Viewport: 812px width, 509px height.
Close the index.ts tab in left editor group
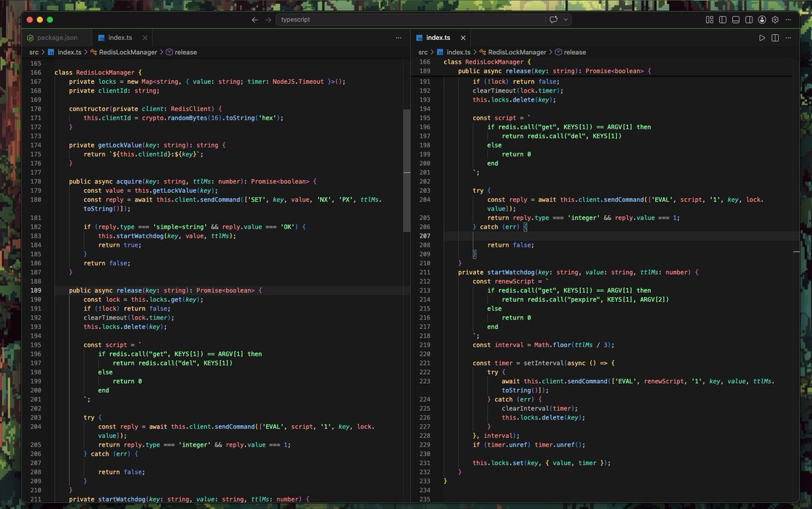click(x=145, y=37)
